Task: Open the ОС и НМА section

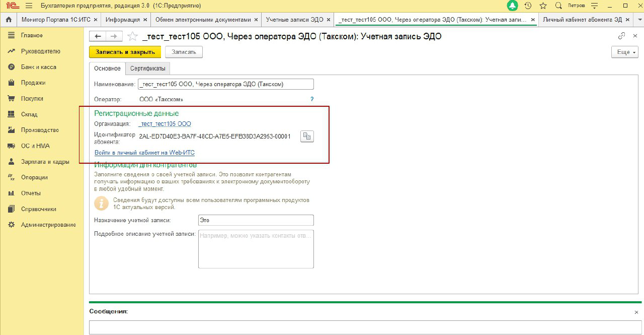Action: [35, 146]
